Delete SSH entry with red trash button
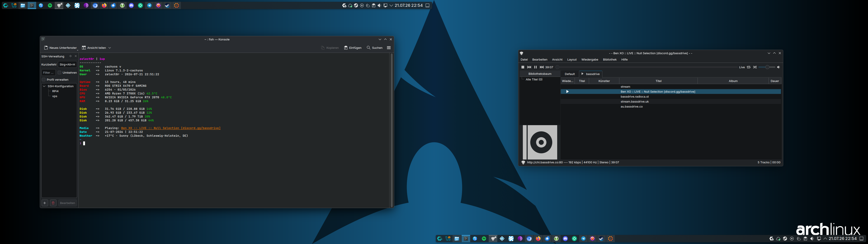868x244 pixels. pyautogui.click(x=53, y=203)
